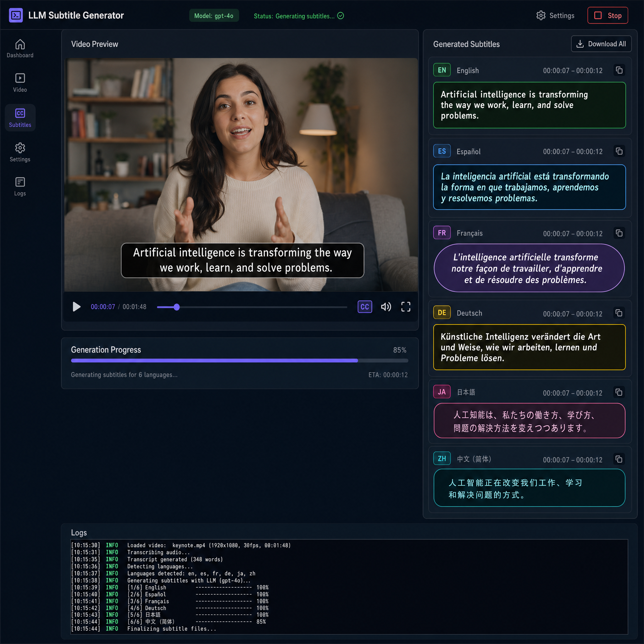Copy the Chinese subtitle text
Image resolution: width=644 pixels, height=644 pixels.
619,459
